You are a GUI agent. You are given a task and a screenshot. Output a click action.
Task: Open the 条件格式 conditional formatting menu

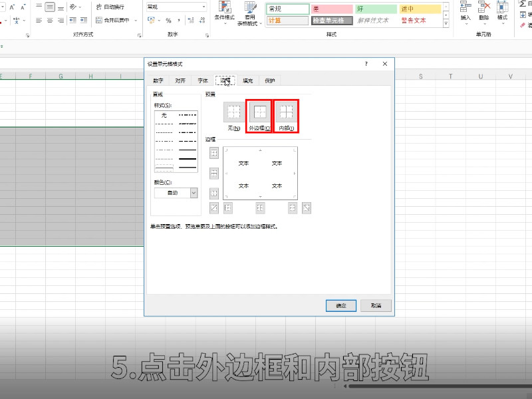click(225, 13)
